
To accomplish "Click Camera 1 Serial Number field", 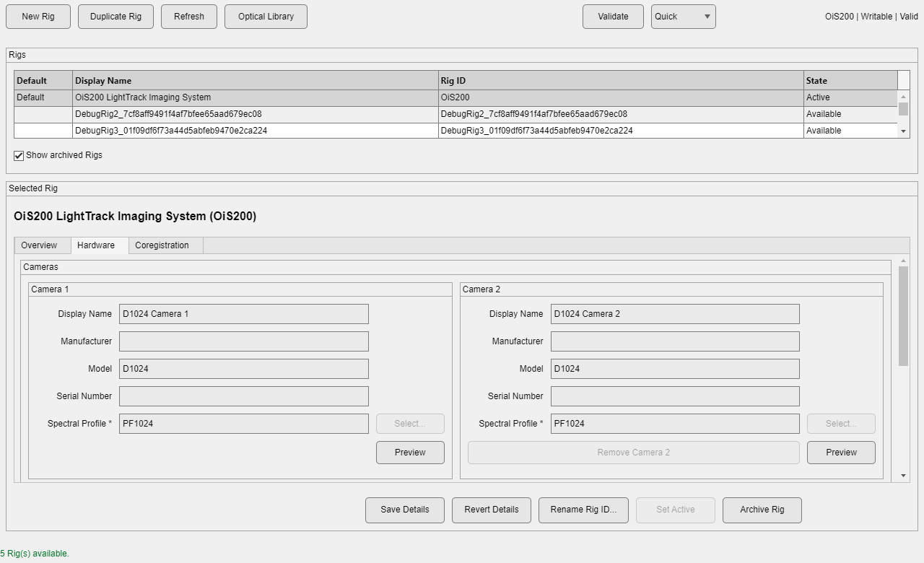I will coord(244,396).
